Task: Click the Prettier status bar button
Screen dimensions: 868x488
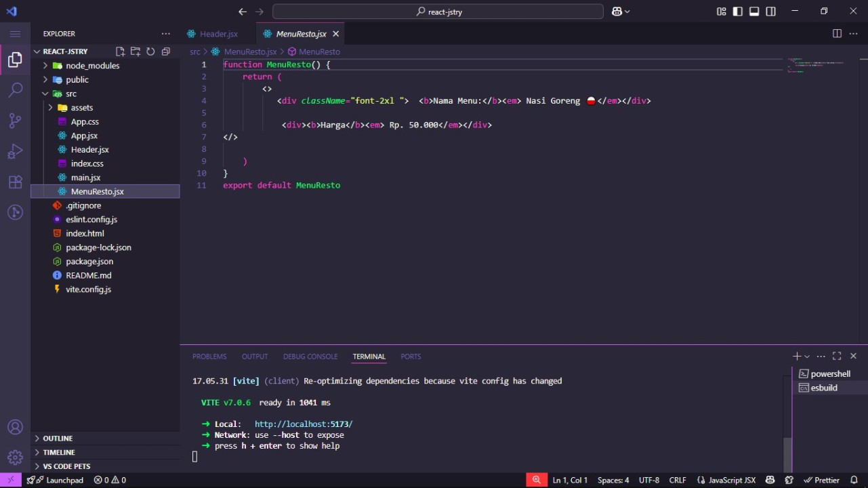Action: coord(821,480)
